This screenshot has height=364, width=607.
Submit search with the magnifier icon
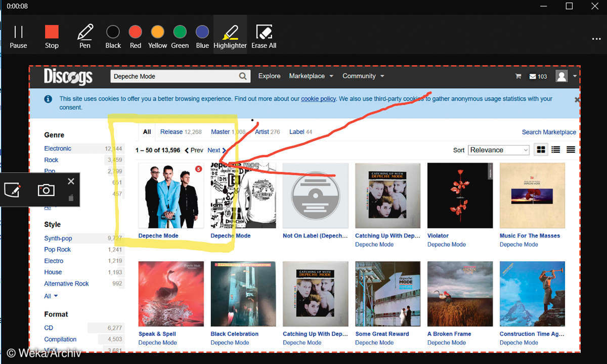click(243, 76)
